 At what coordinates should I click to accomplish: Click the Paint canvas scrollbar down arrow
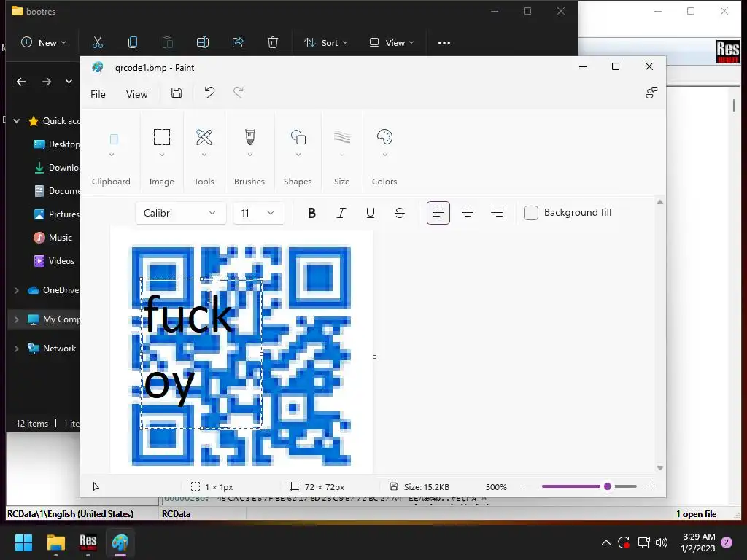coord(659,468)
